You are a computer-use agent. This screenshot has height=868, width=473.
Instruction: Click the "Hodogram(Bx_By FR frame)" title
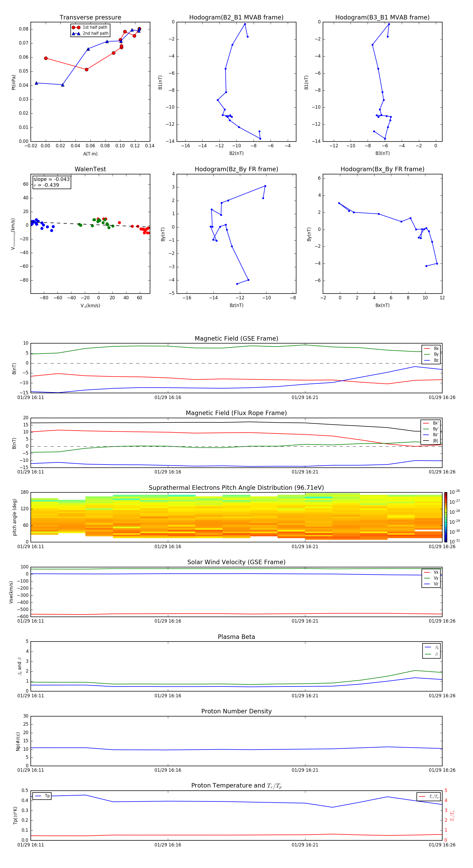pos(382,169)
